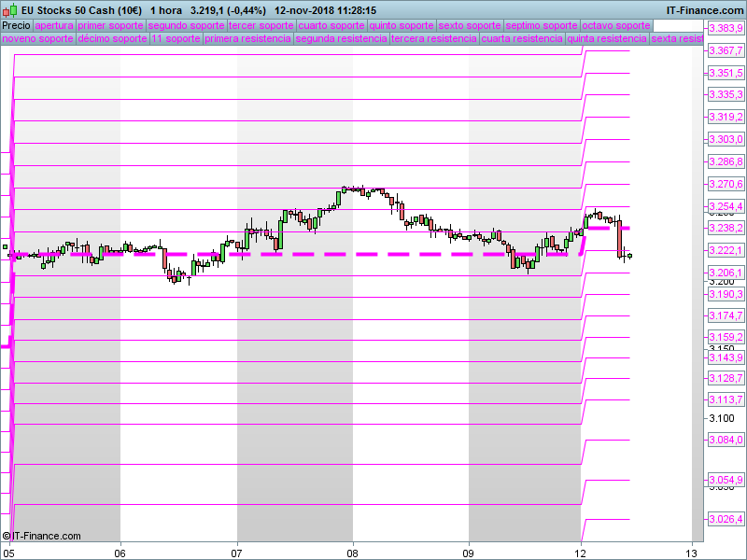This screenshot has height=560, width=747.
Task: Click the 3.238,2 pivot price label
Action: pyautogui.click(x=726, y=228)
